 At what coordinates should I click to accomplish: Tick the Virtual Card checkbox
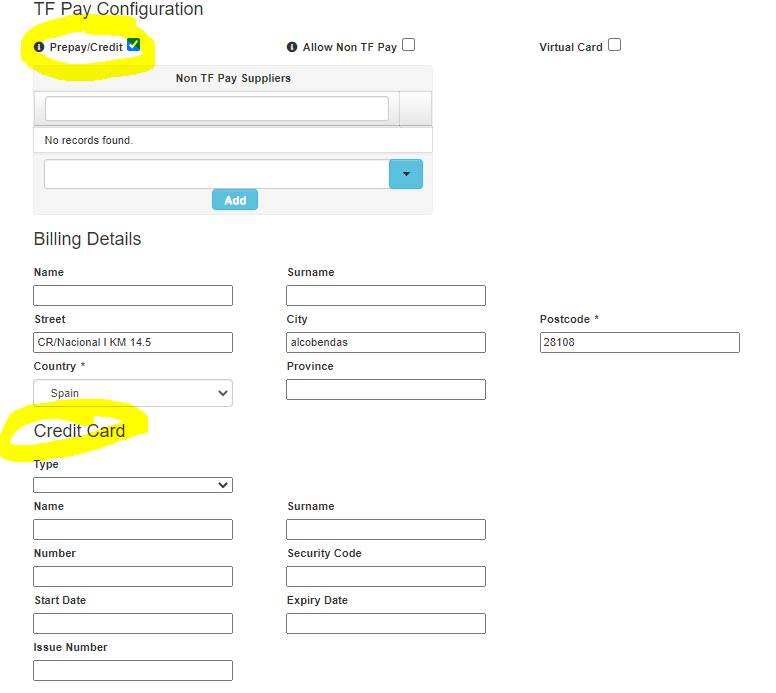(x=614, y=45)
